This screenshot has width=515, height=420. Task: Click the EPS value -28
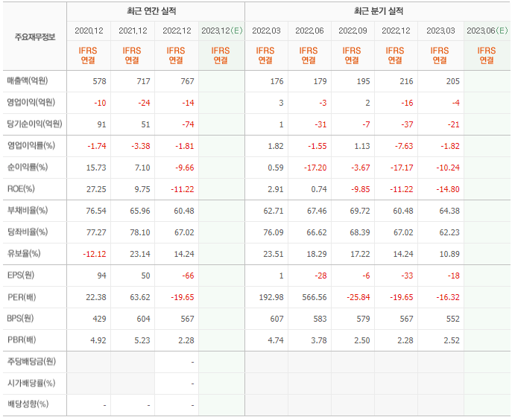pyautogui.click(x=320, y=276)
